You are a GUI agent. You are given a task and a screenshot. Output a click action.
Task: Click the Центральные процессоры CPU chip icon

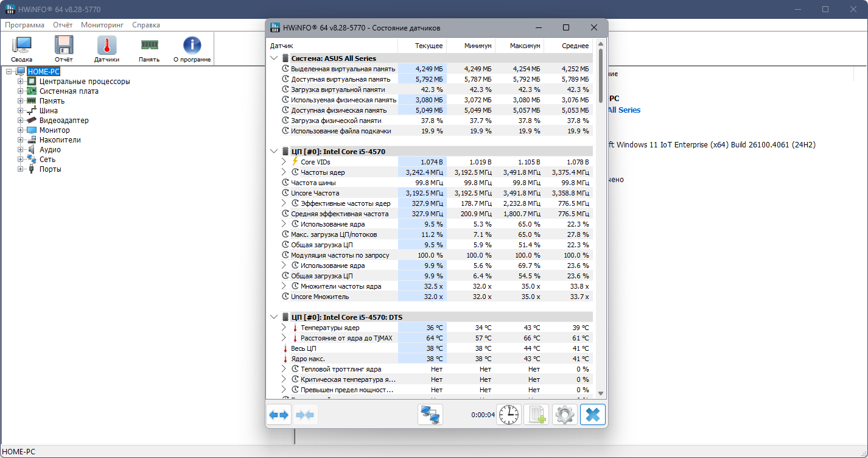point(32,82)
